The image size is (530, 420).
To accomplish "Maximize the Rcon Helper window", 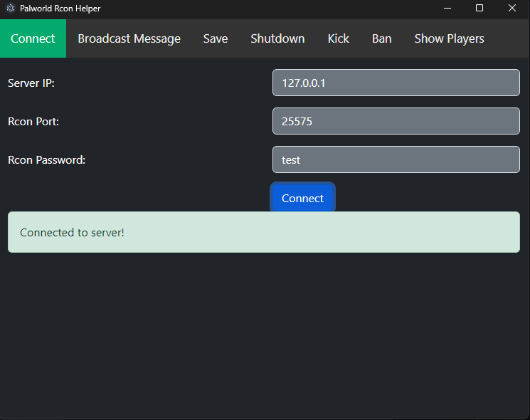I will pos(479,8).
